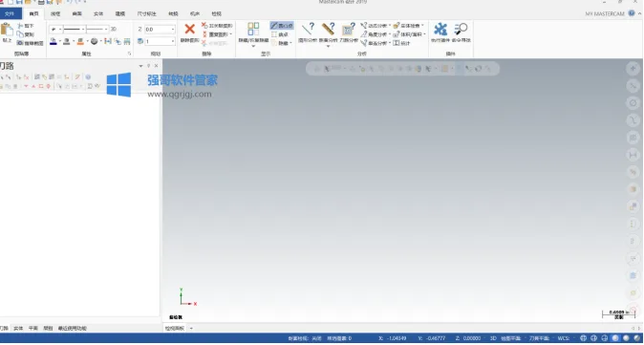Toggle the blank option below endpoints

(280, 34)
